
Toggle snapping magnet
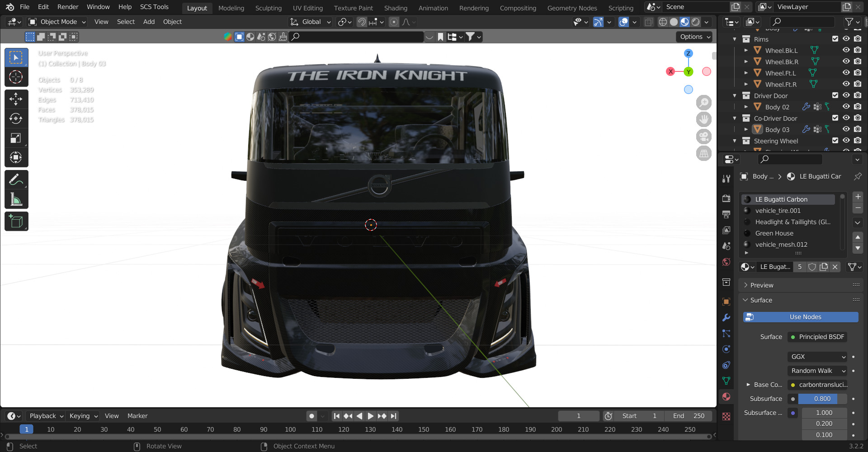(x=362, y=22)
